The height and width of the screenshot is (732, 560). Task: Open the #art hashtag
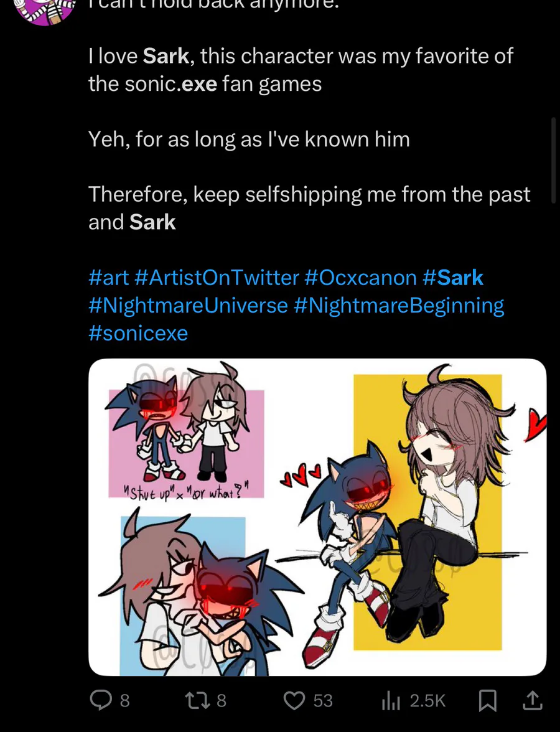108,278
